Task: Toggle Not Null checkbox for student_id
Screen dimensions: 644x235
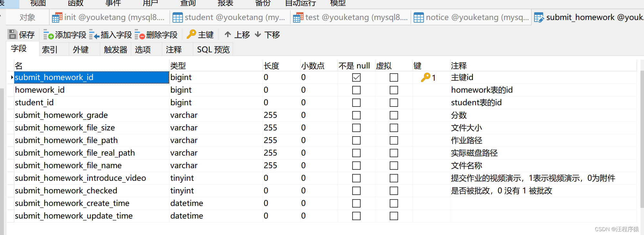Action: (356, 103)
